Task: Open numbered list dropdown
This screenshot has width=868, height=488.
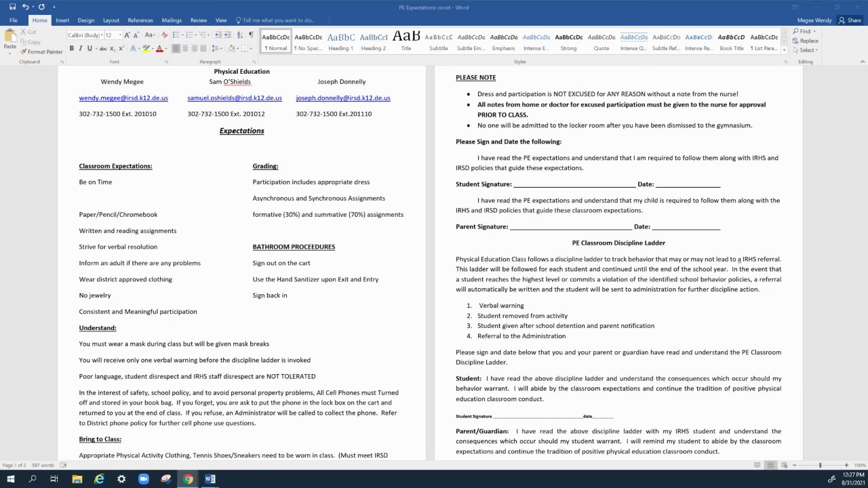Action: point(197,35)
